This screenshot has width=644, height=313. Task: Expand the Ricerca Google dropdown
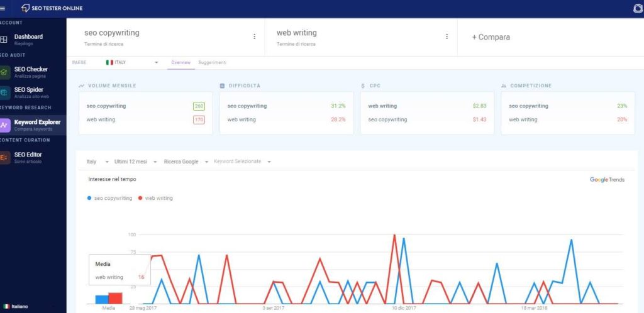click(x=185, y=162)
